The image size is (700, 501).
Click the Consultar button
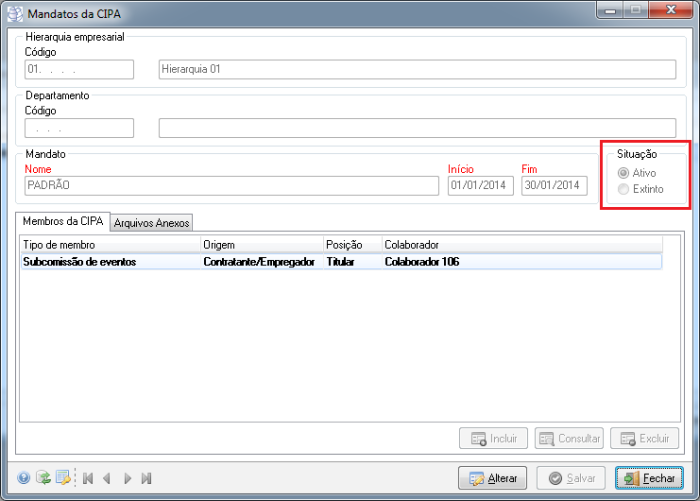[569, 439]
